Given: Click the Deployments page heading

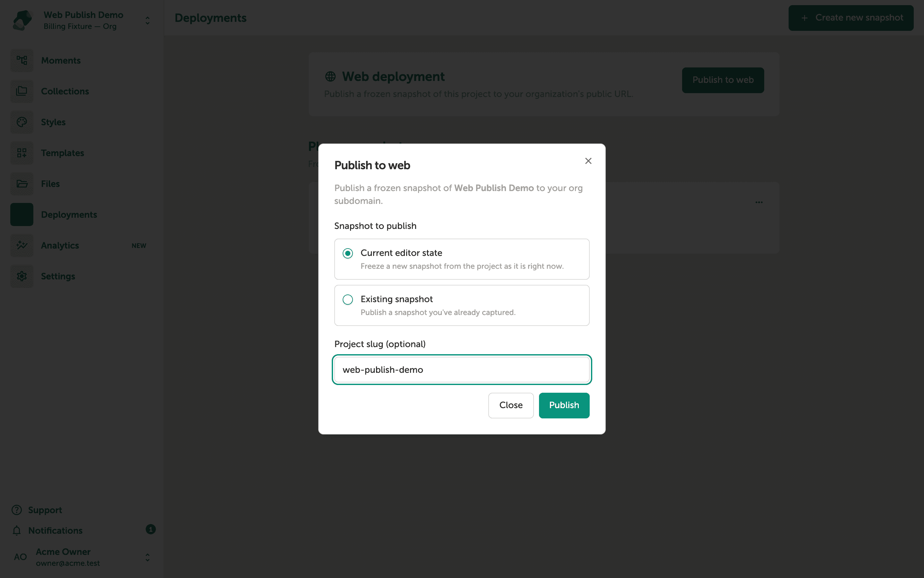Looking at the screenshot, I should [210, 18].
